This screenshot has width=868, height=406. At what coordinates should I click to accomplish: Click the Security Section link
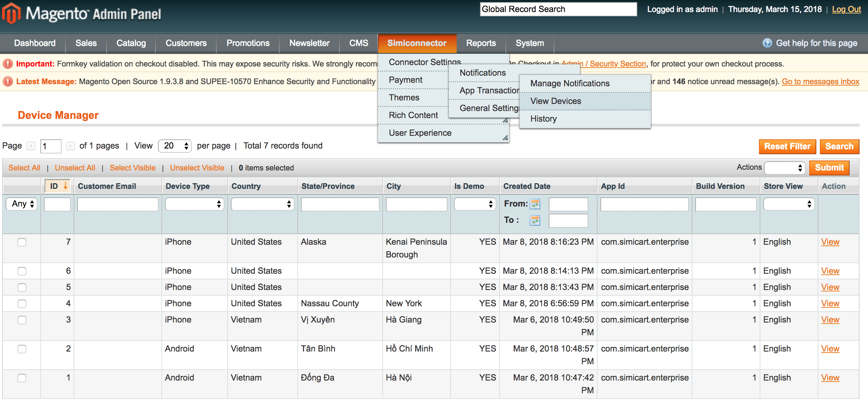tap(604, 64)
